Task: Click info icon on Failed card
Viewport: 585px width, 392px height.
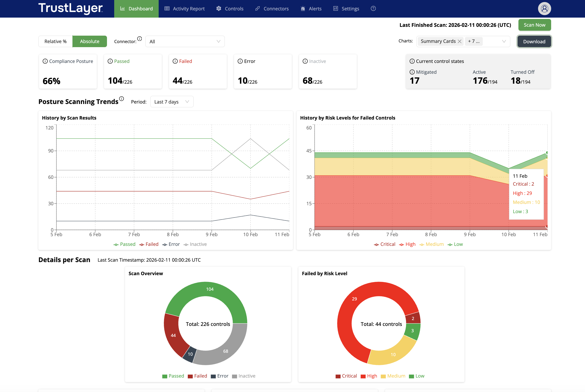Action: 175,61
